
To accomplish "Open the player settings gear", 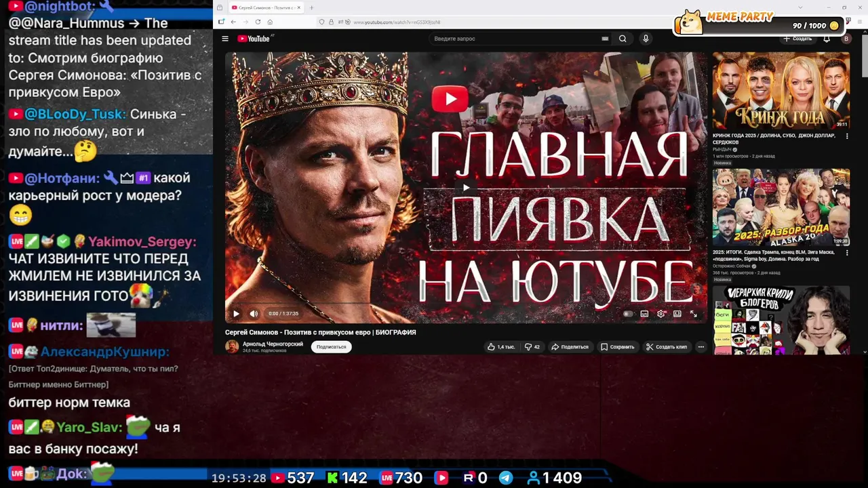I will click(x=661, y=314).
